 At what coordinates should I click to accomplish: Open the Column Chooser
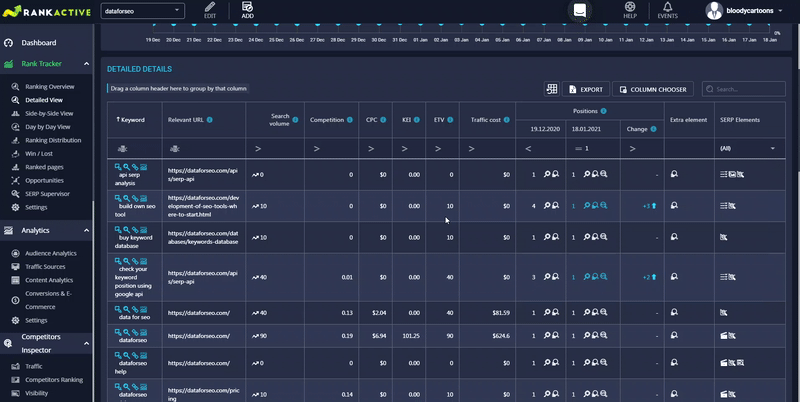coord(653,89)
